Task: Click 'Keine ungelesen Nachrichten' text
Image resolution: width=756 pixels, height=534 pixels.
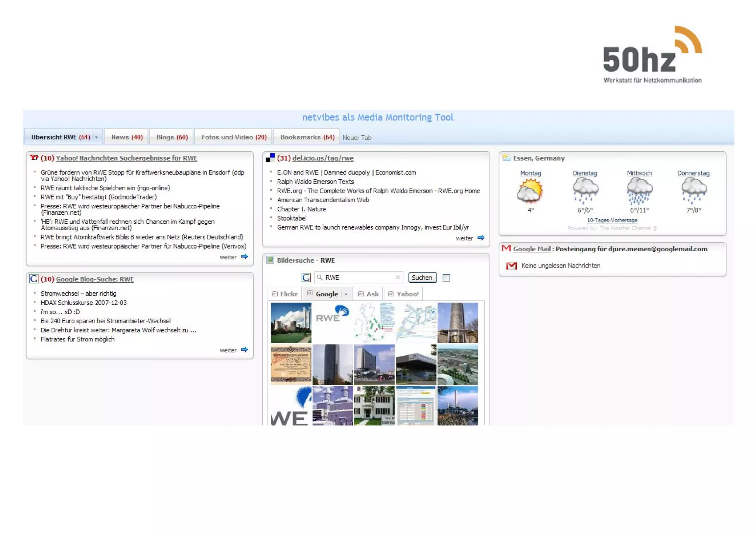Action: [x=561, y=266]
